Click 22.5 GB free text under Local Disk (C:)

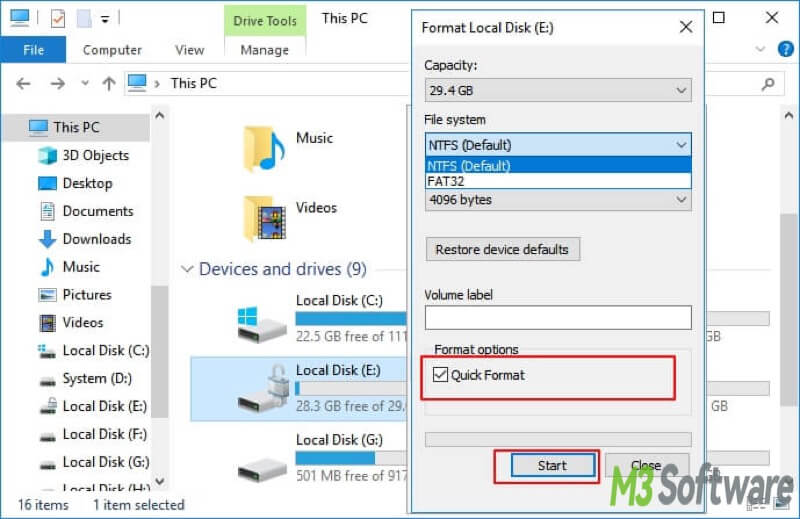[x=352, y=336]
